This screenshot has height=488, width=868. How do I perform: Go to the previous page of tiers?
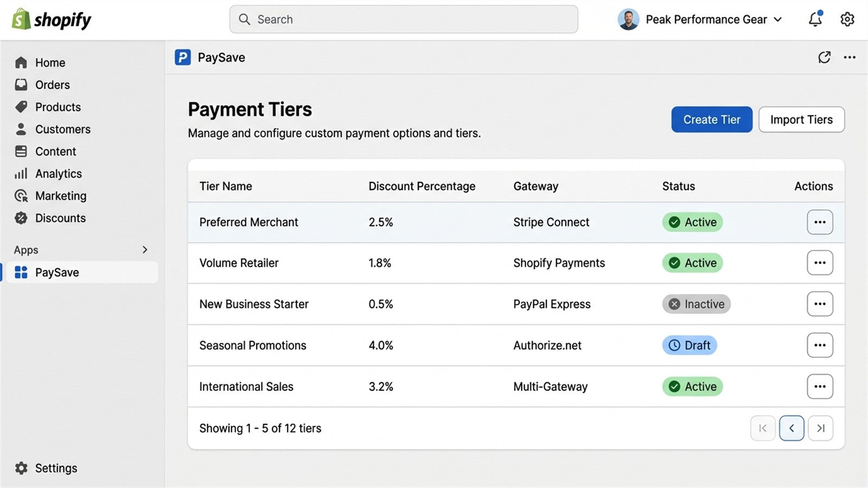pyautogui.click(x=792, y=428)
